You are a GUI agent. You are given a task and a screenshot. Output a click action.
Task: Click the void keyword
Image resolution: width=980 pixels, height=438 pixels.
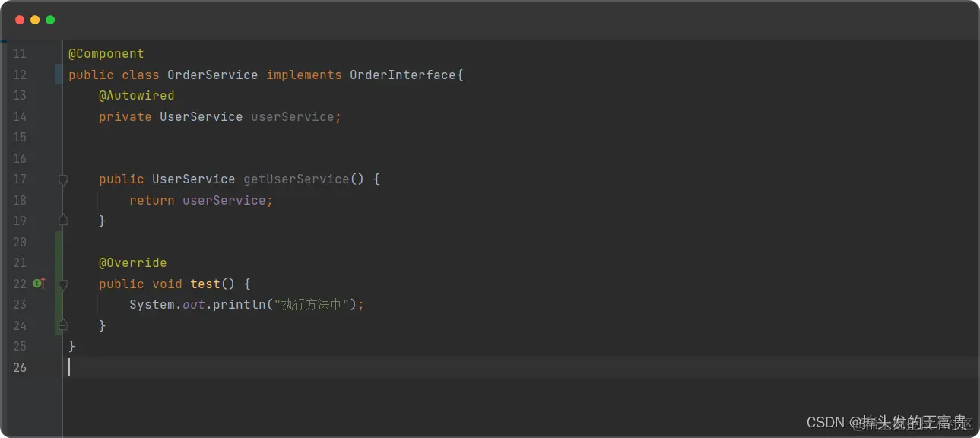(x=167, y=284)
